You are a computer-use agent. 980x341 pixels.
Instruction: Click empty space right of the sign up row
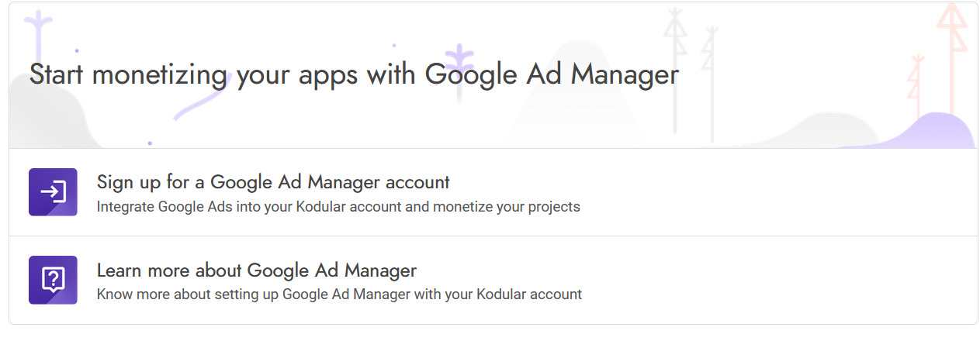tap(776, 192)
